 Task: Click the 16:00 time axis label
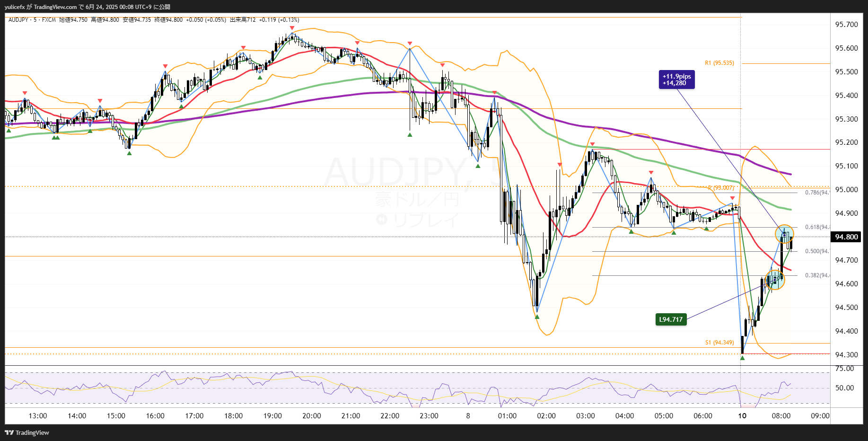point(155,416)
